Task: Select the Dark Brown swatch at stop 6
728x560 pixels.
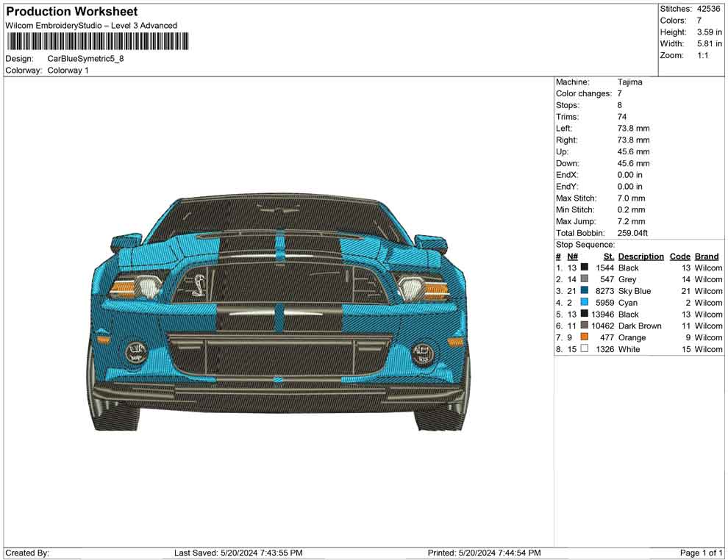Action: (x=584, y=326)
